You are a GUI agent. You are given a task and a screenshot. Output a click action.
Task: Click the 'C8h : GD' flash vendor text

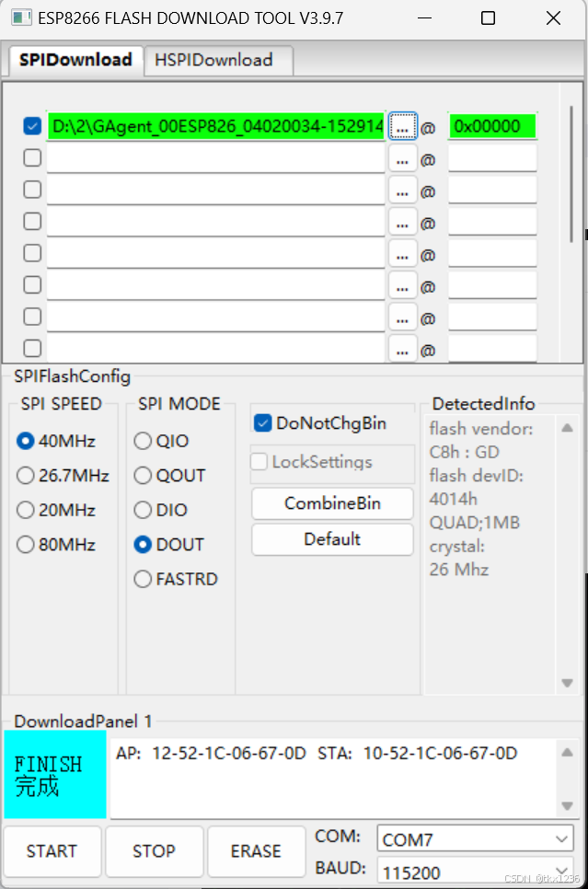point(465,453)
